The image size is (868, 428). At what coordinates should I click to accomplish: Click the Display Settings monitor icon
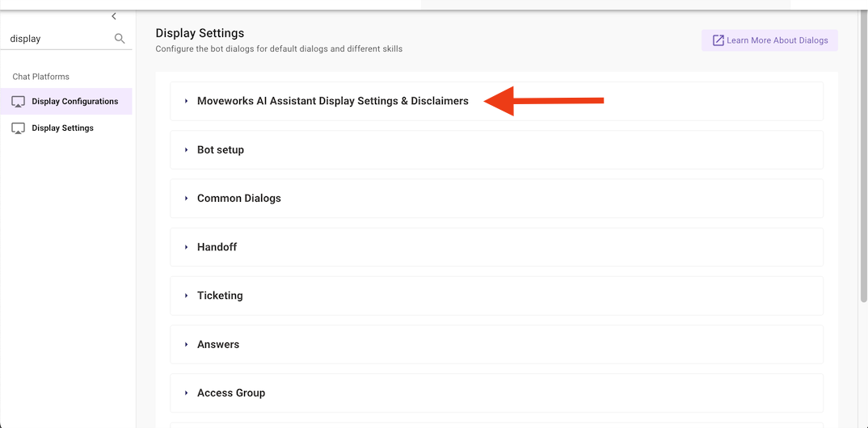click(19, 128)
